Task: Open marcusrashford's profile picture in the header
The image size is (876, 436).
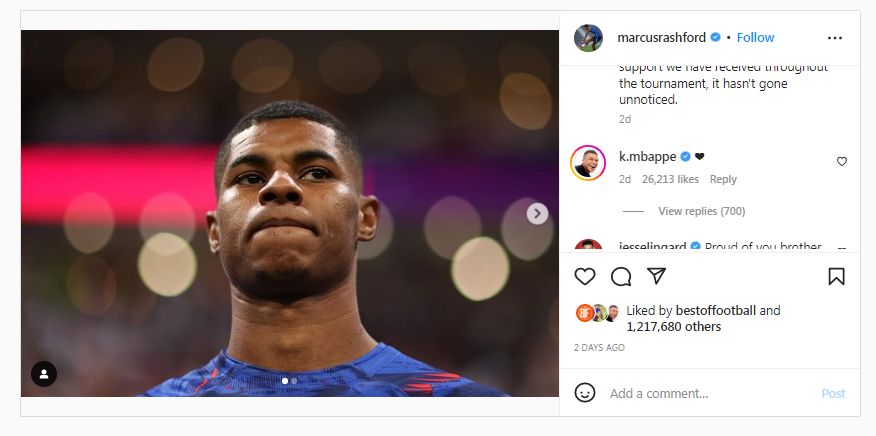Action: coord(588,38)
